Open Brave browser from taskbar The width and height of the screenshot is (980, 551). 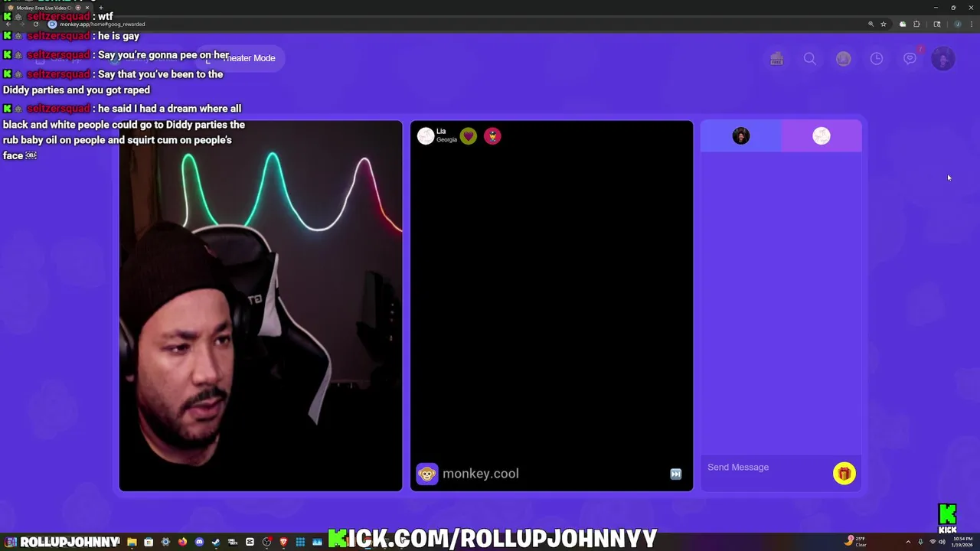283,542
